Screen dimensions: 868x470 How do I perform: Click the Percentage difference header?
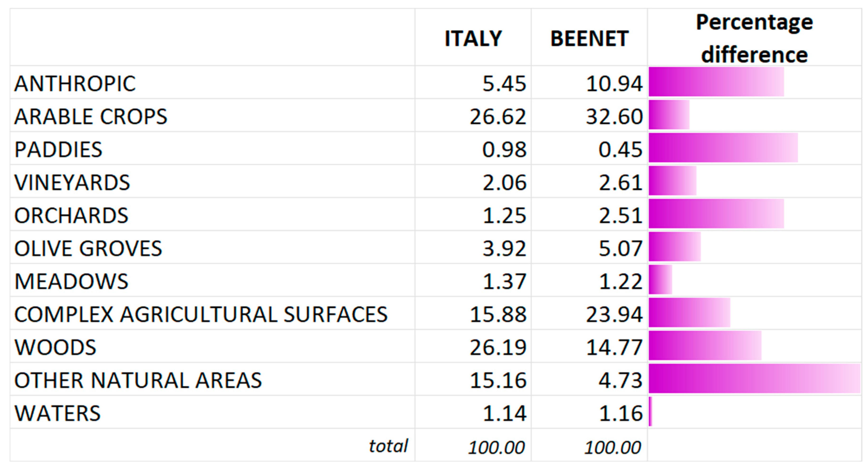click(754, 39)
